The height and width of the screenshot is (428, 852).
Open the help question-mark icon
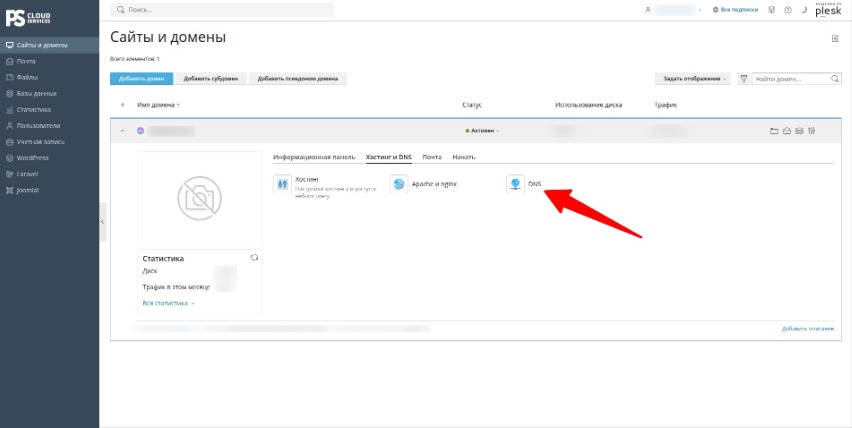click(787, 10)
